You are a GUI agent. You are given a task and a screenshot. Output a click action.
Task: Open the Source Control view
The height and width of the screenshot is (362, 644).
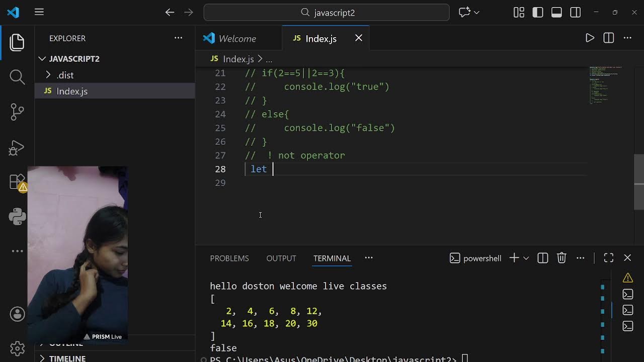pyautogui.click(x=17, y=112)
